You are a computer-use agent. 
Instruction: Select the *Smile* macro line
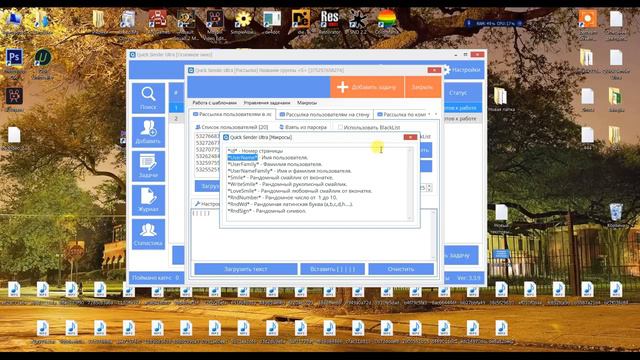click(280, 178)
